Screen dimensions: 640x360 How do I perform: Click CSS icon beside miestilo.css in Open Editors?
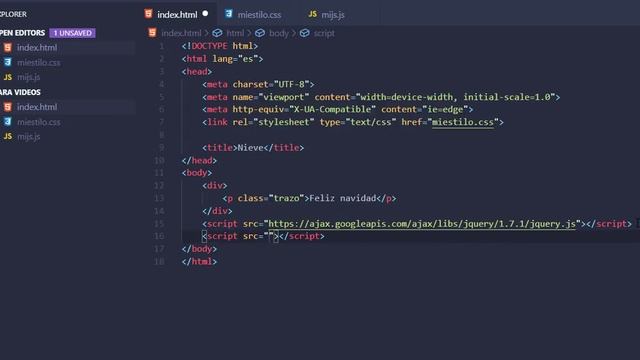(8, 62)
